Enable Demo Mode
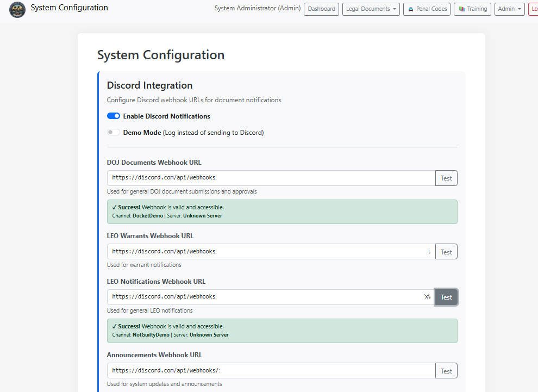 click(114, 132)
